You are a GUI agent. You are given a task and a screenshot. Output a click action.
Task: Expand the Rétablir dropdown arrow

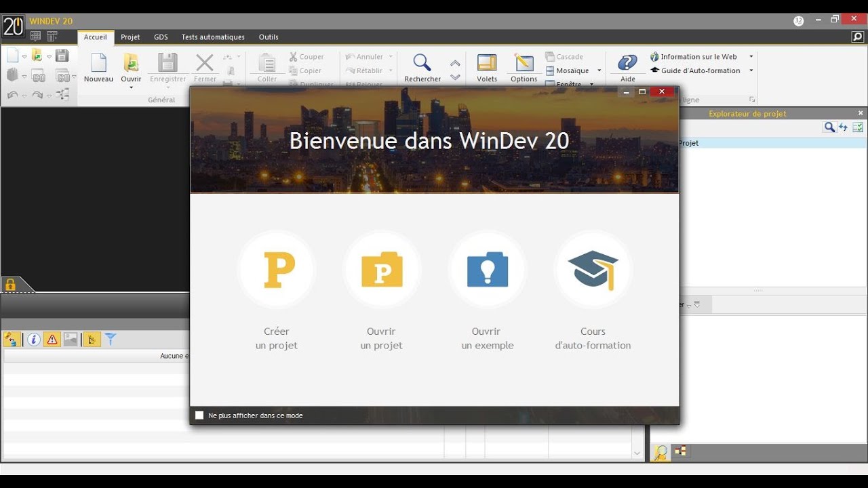coord(391,70)
